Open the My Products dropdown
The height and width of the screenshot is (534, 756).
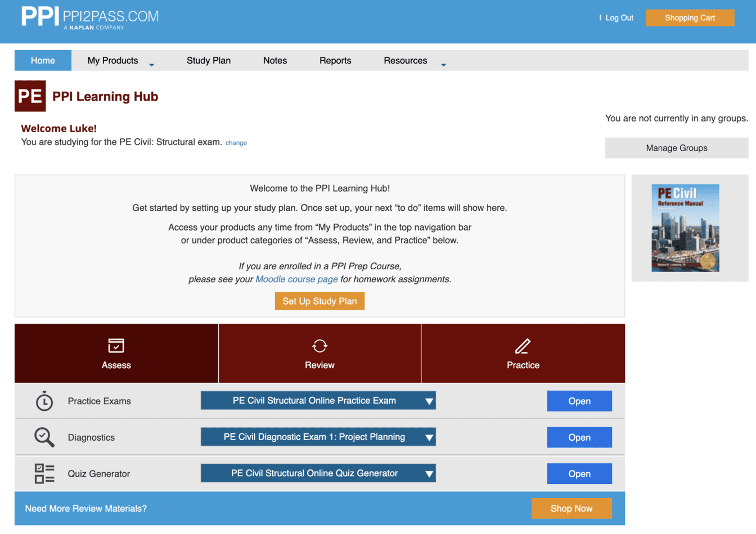pyautogui.click(x=112, y=60)
